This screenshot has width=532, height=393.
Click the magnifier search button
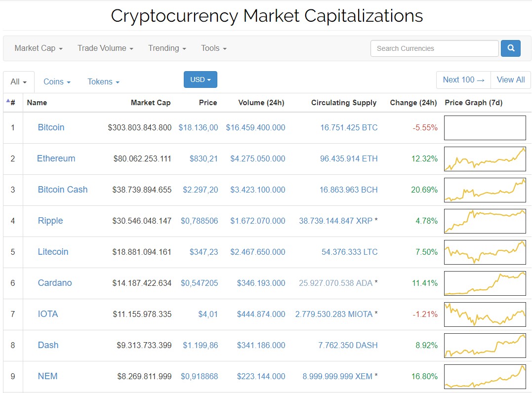(510, 48)
